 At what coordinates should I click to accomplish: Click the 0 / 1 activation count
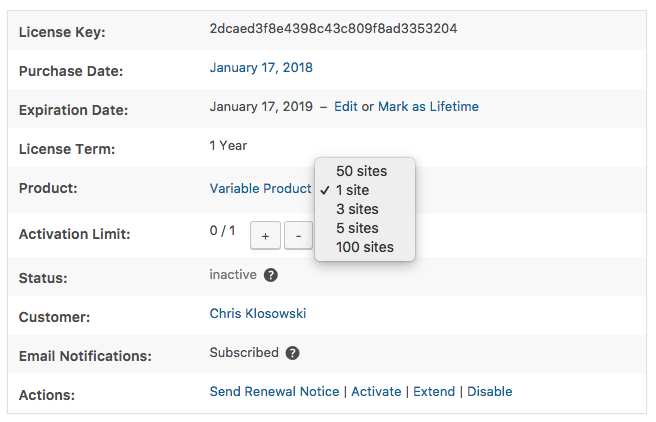[222, 231]
